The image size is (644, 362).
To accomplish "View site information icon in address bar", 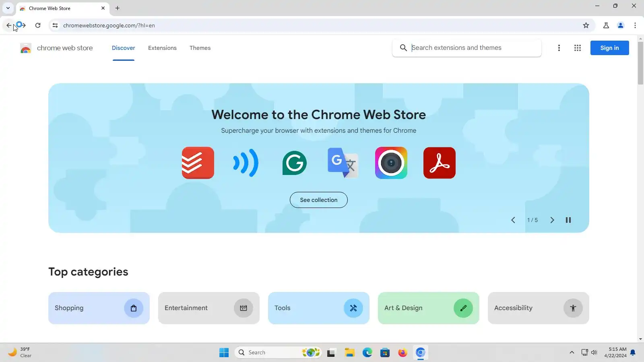I will pos(55,25).
